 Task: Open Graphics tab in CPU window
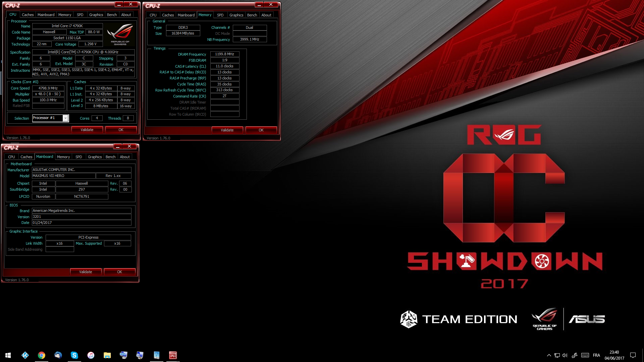click(x=96, y=15)
